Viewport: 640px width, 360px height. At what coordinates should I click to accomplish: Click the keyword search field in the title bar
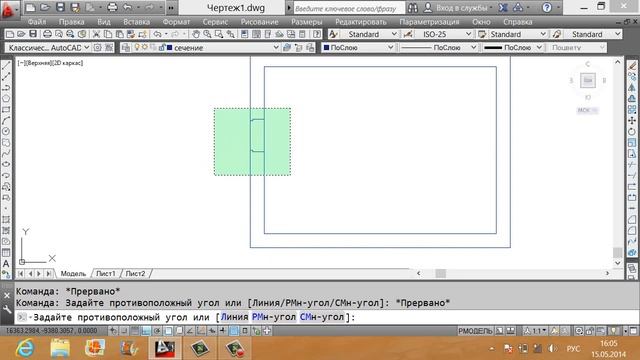[x=349, y=8]
